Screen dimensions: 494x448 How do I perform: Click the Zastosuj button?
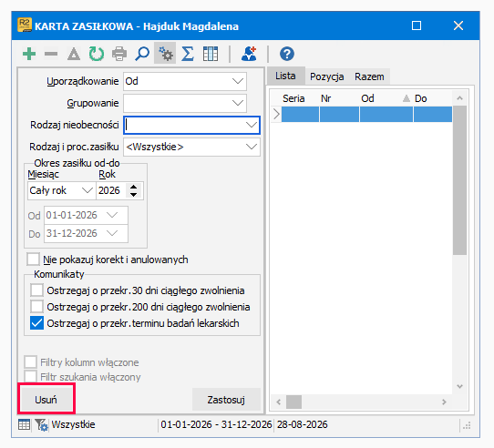pos(226,400)
